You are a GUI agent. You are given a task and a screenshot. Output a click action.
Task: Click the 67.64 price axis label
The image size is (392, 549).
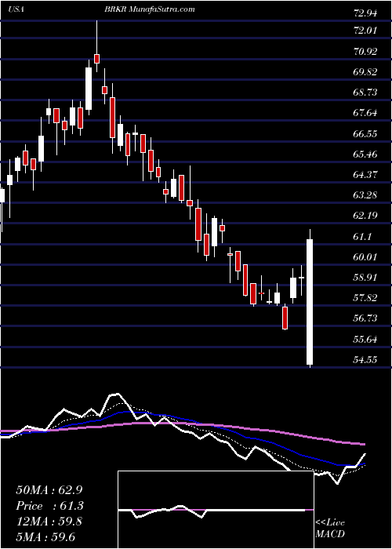tap(366, 113)
